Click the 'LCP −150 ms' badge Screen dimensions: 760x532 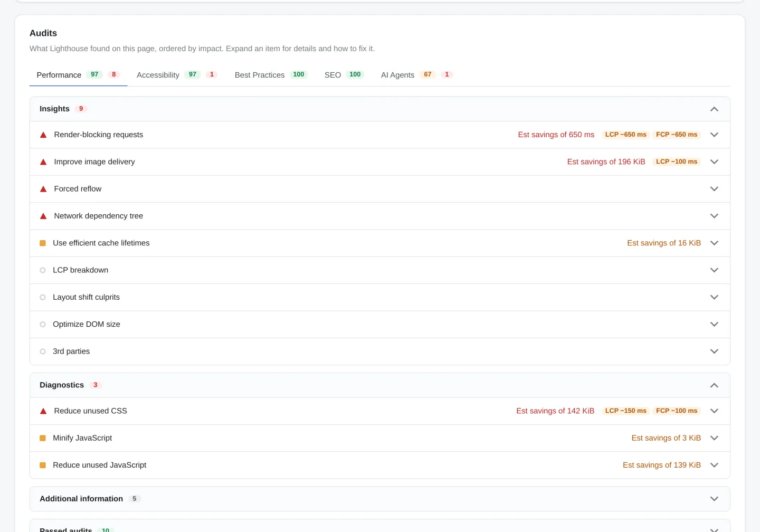coord(626,411)
